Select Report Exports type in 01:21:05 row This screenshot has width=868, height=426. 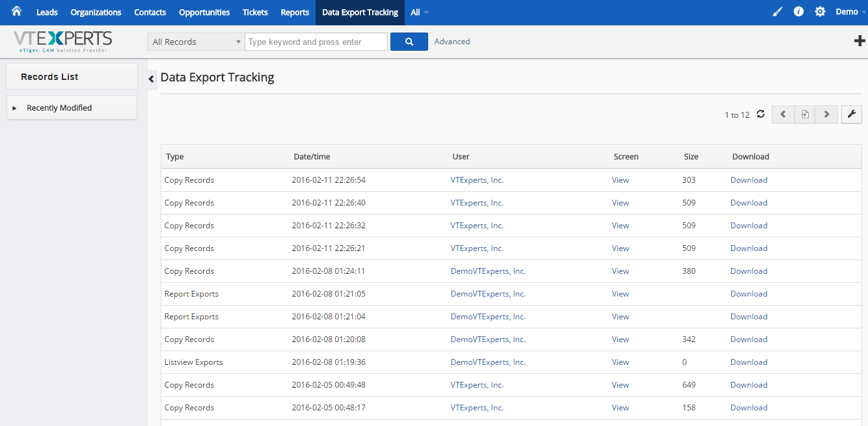click(x=191, y=294)
